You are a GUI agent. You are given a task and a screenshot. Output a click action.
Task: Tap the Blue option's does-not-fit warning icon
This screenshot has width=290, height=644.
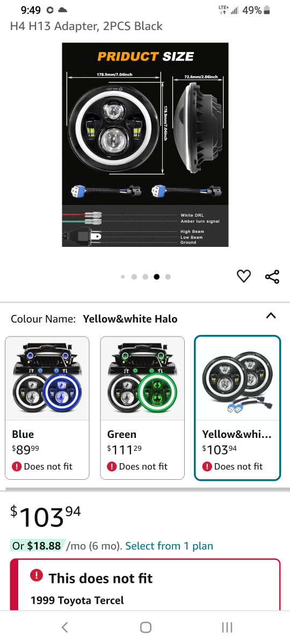pos(17,466)
